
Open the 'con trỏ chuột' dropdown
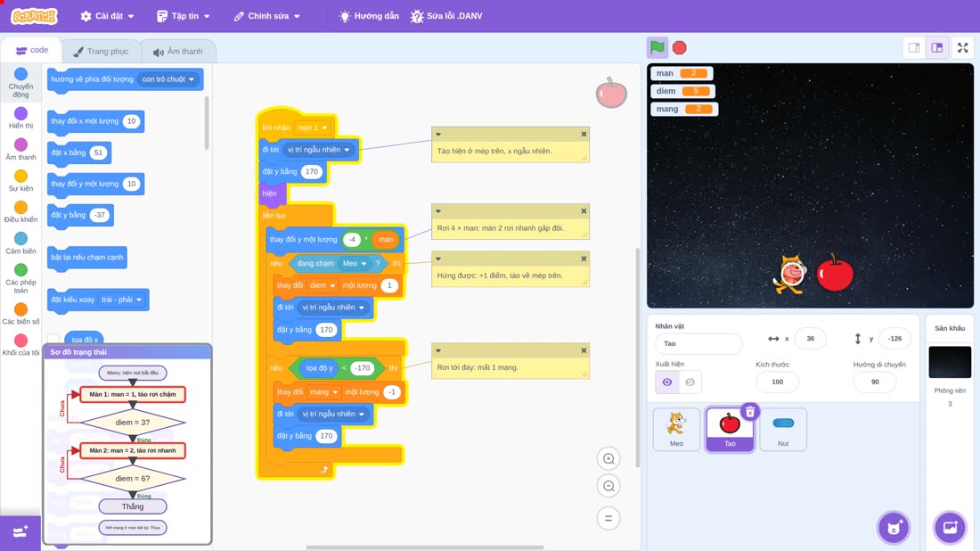(x=168, y=79)
